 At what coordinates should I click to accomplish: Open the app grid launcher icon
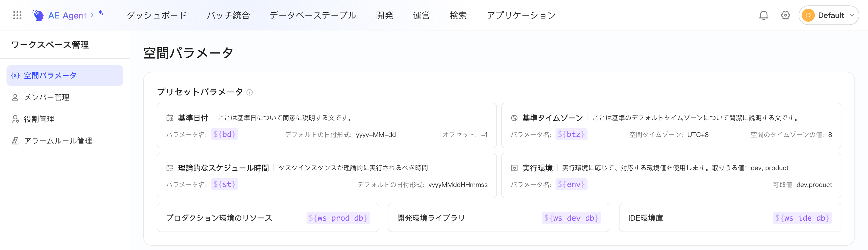point(17,15)
